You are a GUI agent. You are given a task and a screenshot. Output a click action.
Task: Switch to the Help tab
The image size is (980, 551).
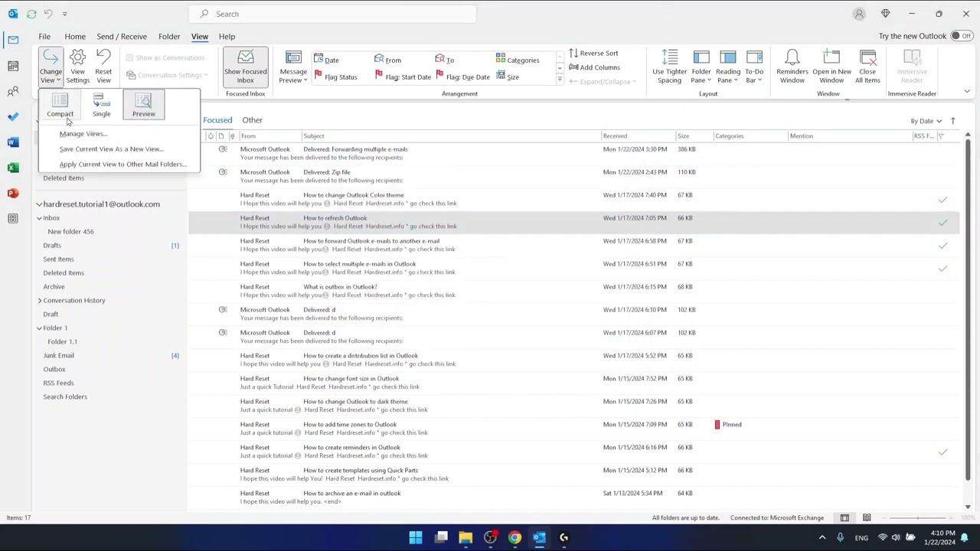[227, 36]
